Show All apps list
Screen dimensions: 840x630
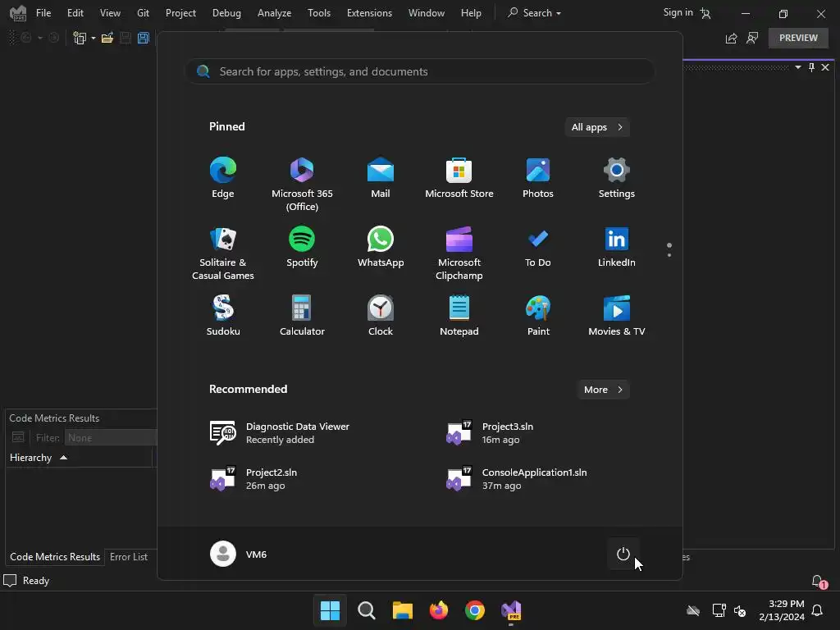tap(597, 127)
